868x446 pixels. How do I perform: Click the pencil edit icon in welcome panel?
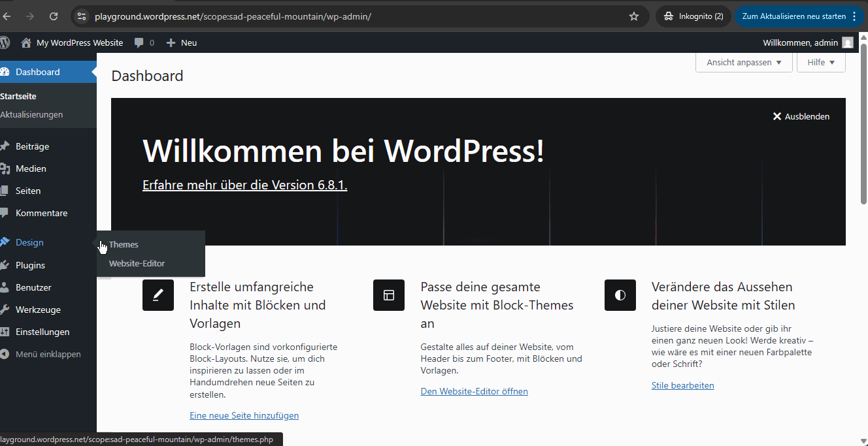tap(158, 295)
